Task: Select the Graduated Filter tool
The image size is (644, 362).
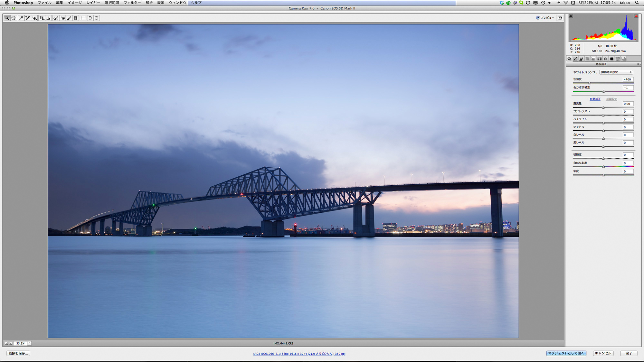Action: tap(76, 18)
